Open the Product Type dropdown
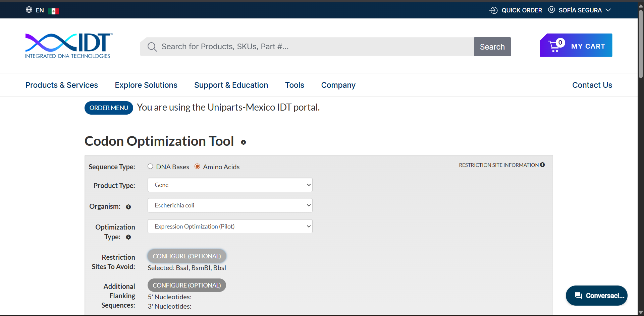This screenshot has height=316, width=644. (x=230, y=185)
